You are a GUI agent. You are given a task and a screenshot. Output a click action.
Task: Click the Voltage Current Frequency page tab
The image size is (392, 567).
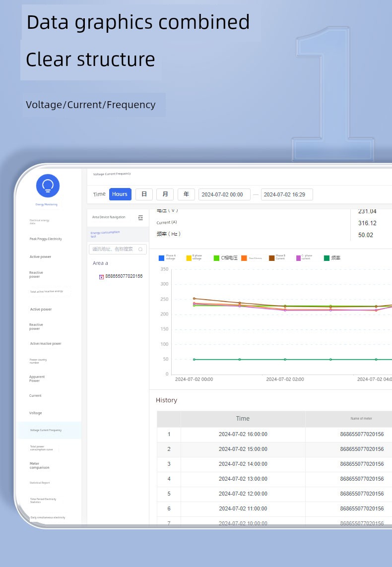[x=112, y=174]
